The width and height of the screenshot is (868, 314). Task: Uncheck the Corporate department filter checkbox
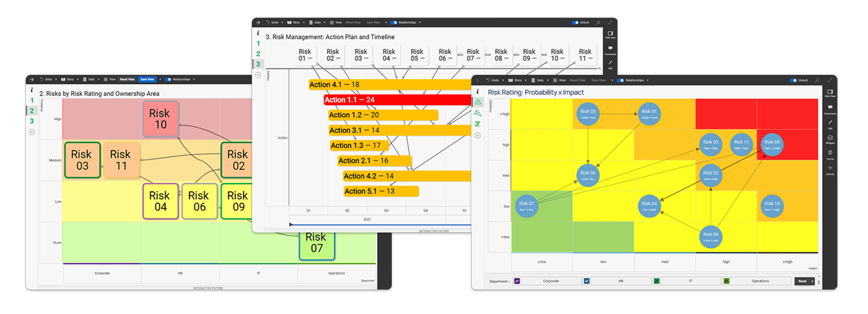pos(517,281)
